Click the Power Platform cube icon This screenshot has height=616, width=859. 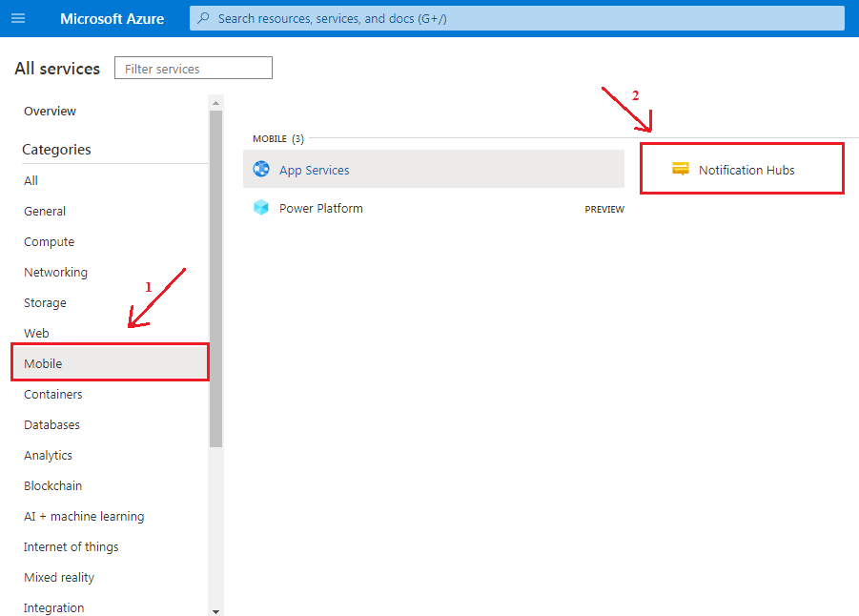tap(261, 208)
